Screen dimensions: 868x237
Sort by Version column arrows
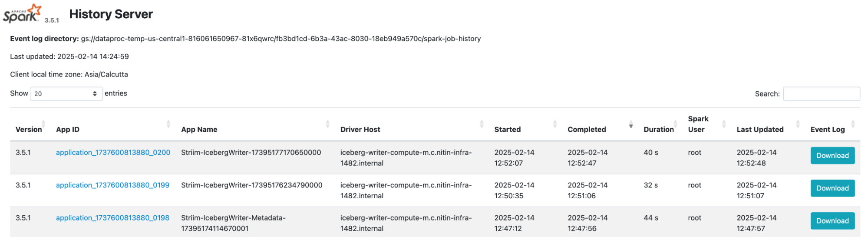[x=43, y=124]
